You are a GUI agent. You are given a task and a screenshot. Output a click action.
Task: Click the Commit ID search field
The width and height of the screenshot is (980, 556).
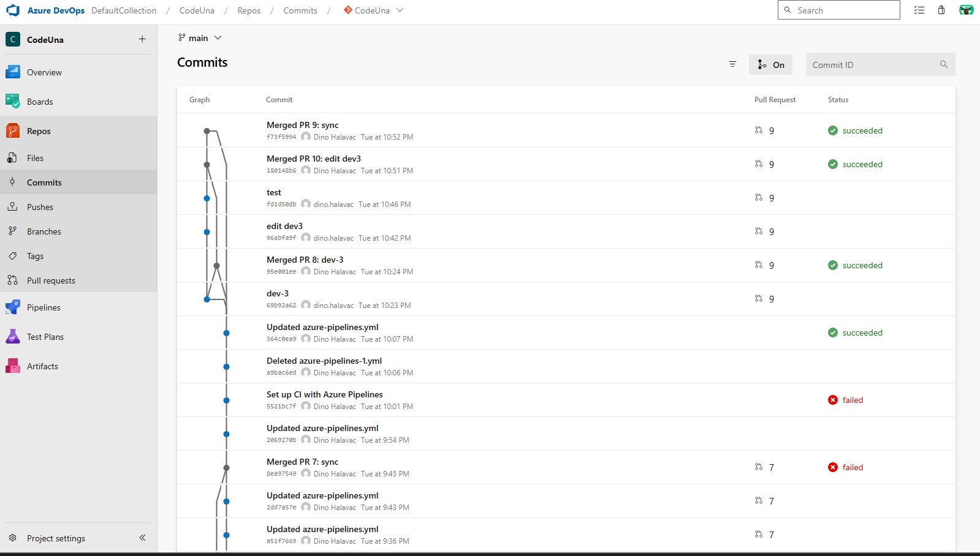[880, 65]
